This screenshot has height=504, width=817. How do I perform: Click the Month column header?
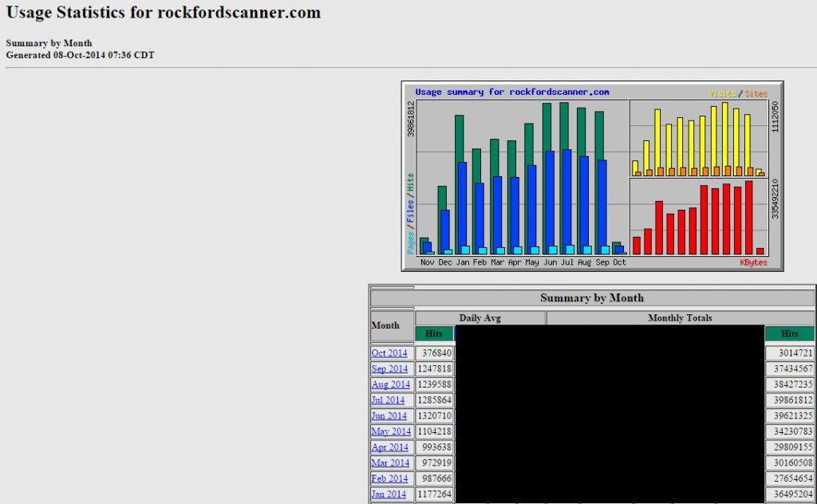pyautogui.click(x=392, y=325)
